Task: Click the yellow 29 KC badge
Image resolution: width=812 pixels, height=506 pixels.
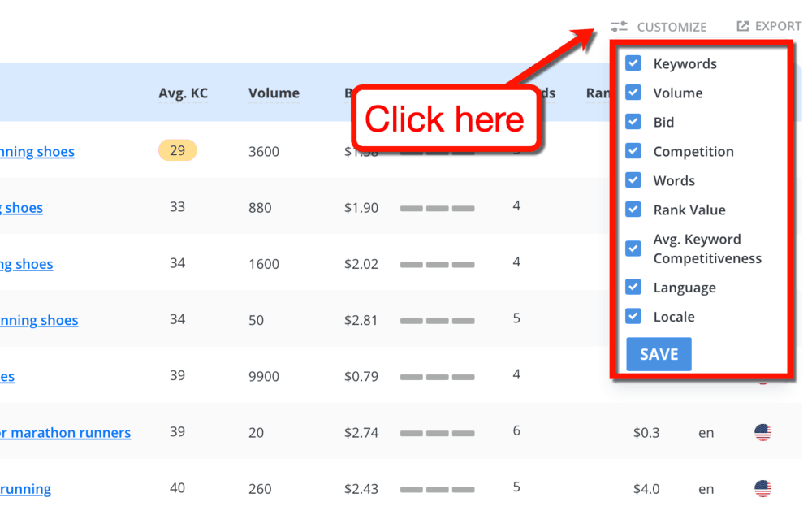Action: click(x=177, y=151)
